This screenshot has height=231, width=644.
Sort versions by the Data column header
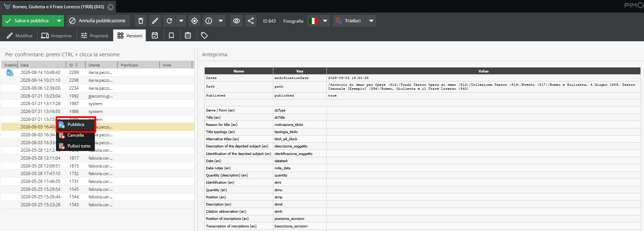(42, 65)
